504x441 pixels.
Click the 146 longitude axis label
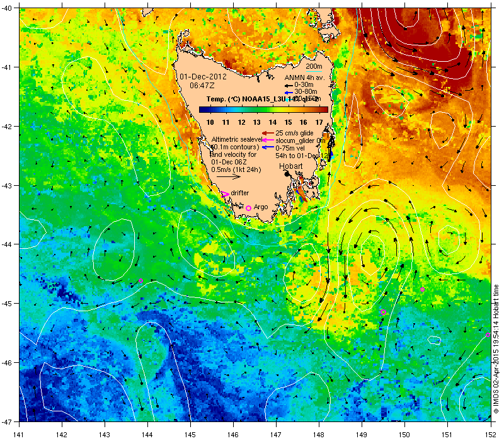233,435
